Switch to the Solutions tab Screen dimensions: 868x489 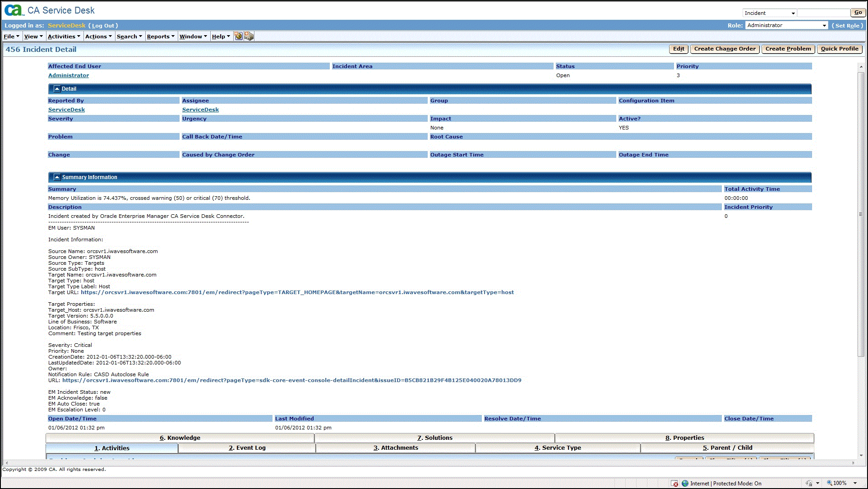click(434, 438)
